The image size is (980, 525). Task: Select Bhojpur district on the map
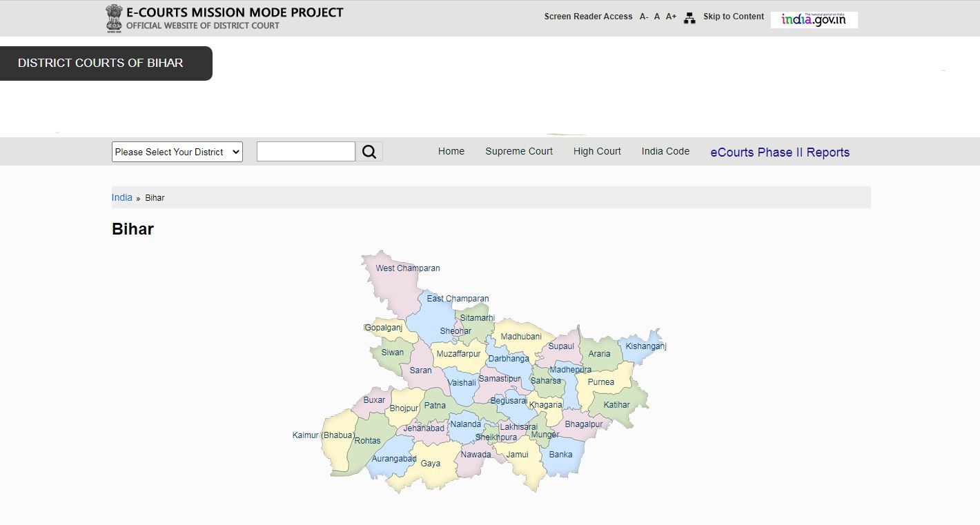tap(404, 408)
